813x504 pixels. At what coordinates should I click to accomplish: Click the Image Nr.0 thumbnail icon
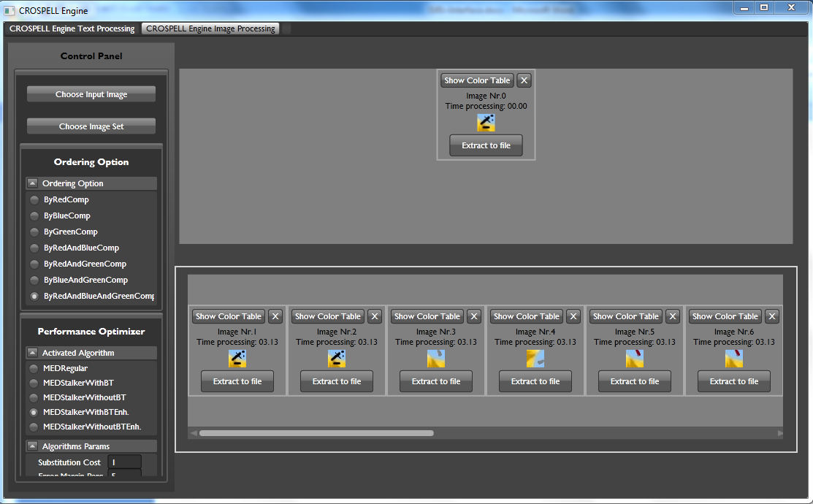[x=486, y=123]
